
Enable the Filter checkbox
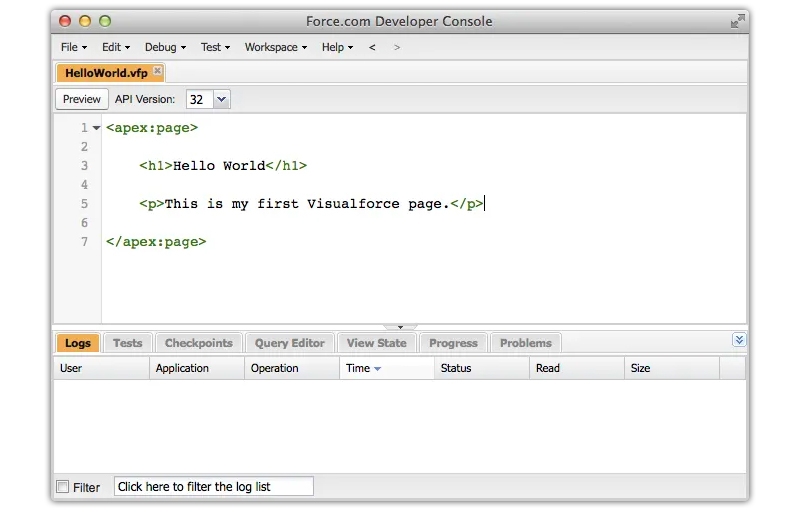pos(63,487)
